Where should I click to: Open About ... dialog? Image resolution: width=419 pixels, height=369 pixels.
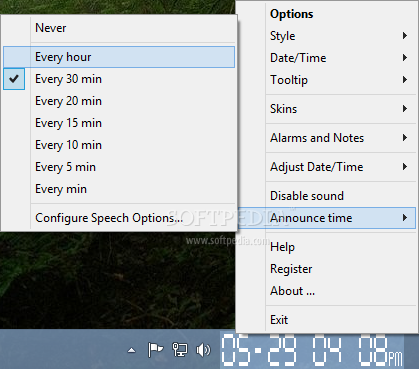click(327, 291)
